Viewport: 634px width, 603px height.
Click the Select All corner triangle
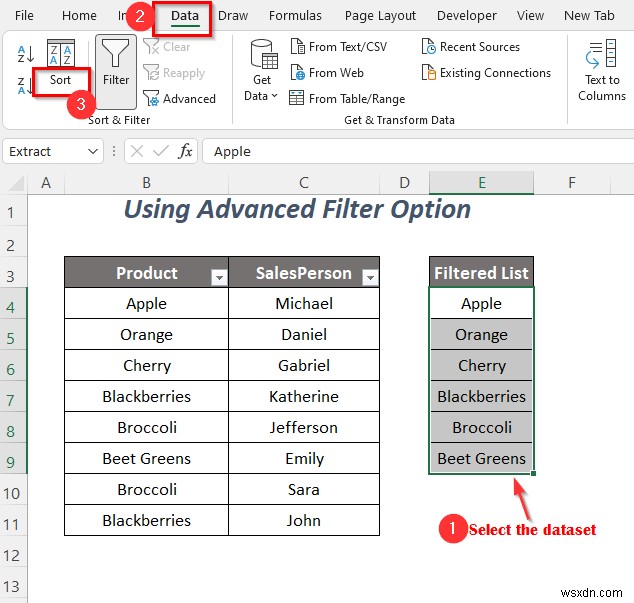click(16, 183)
